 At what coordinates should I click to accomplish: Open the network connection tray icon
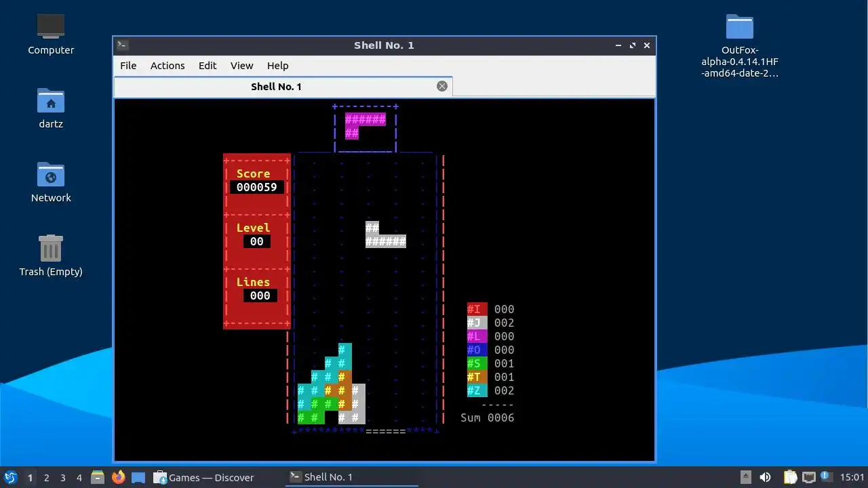[x=808, y=477]
